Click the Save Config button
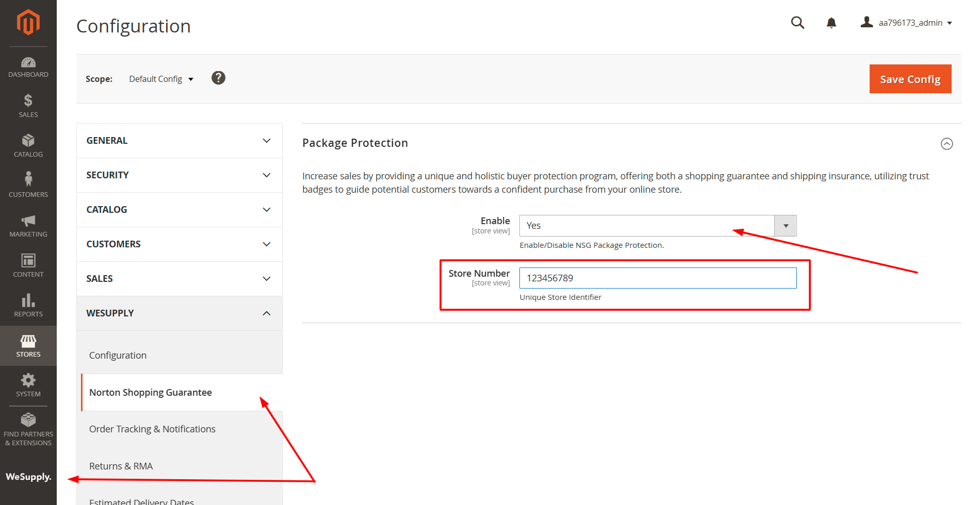Viewport: 980px width, 505px height. point(910,79)
